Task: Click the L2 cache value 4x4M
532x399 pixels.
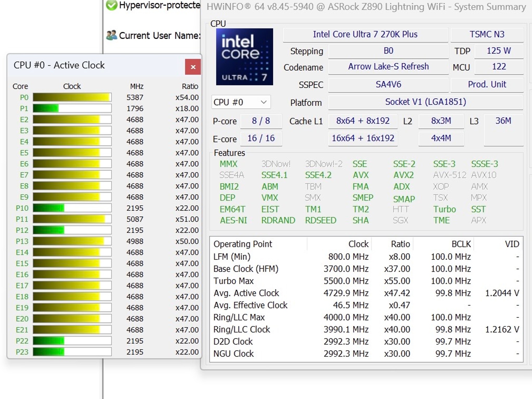Action: pos(441,138)
